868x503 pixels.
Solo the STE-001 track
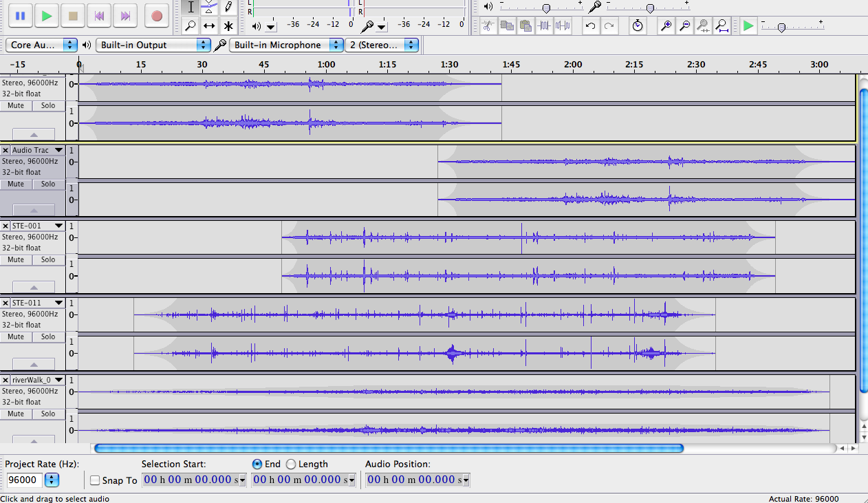click(48, 260)
